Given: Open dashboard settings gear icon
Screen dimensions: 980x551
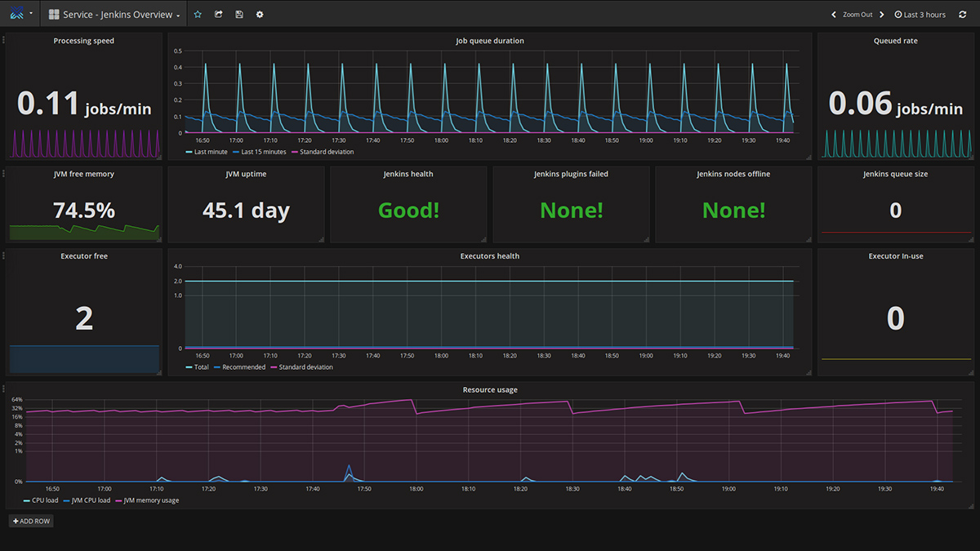Looking at the screenshot, I should [x=260, y=15].
